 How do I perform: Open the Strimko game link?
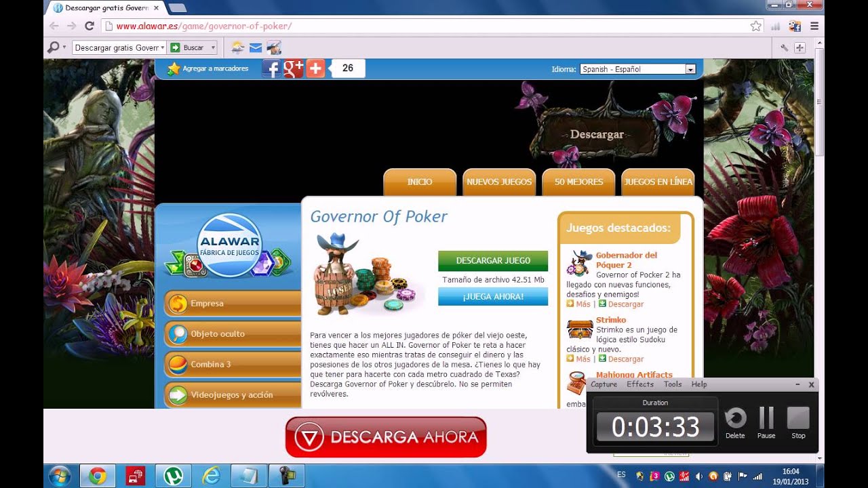coord(611,320)
